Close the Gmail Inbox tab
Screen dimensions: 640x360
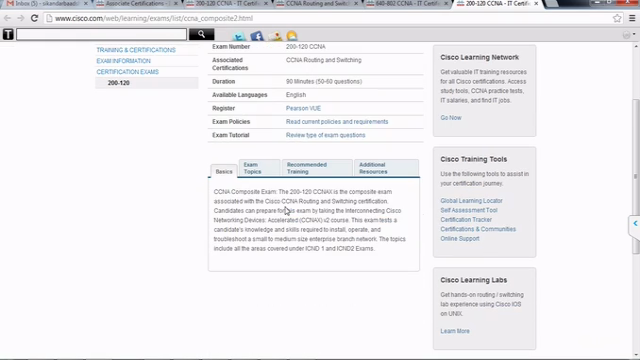[85, 3]
